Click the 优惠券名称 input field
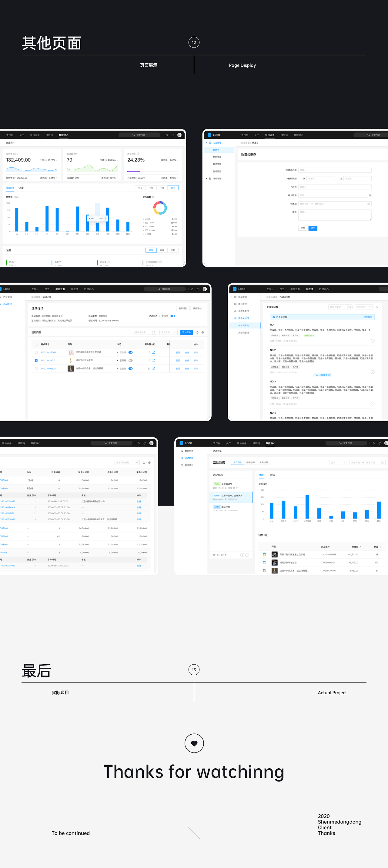The image size is (388, 868). click(335, 170)
